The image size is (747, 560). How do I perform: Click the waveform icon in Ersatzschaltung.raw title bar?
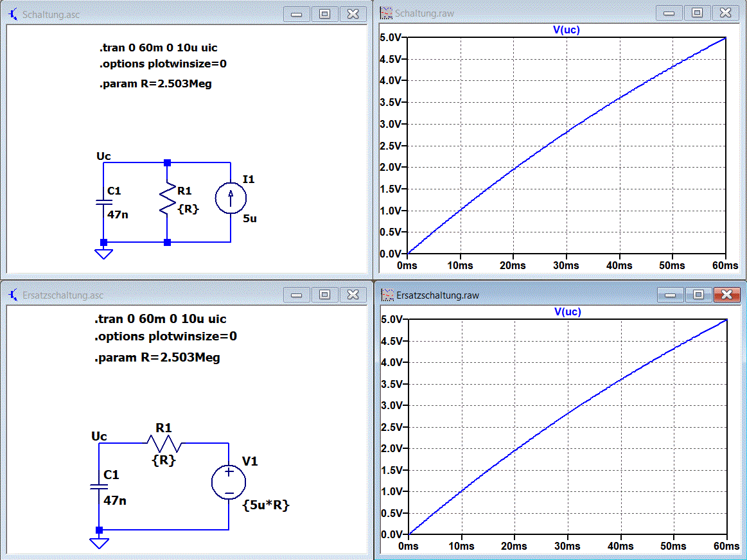point(387,295)
